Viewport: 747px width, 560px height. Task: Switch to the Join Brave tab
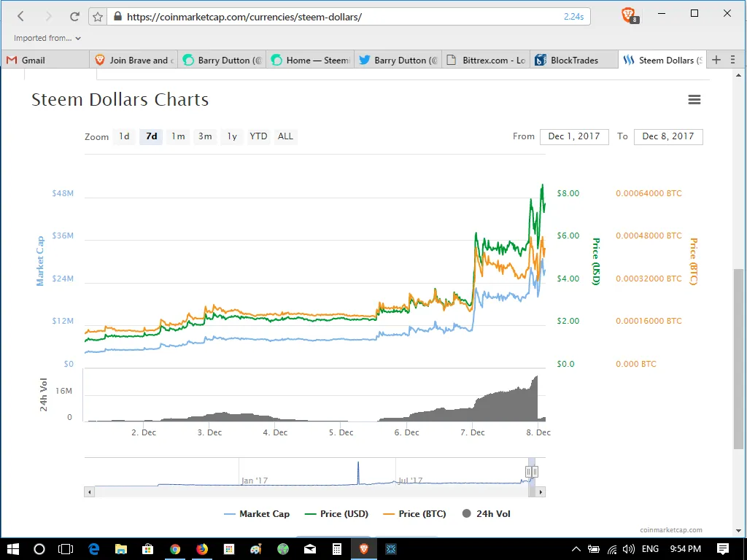133,60
